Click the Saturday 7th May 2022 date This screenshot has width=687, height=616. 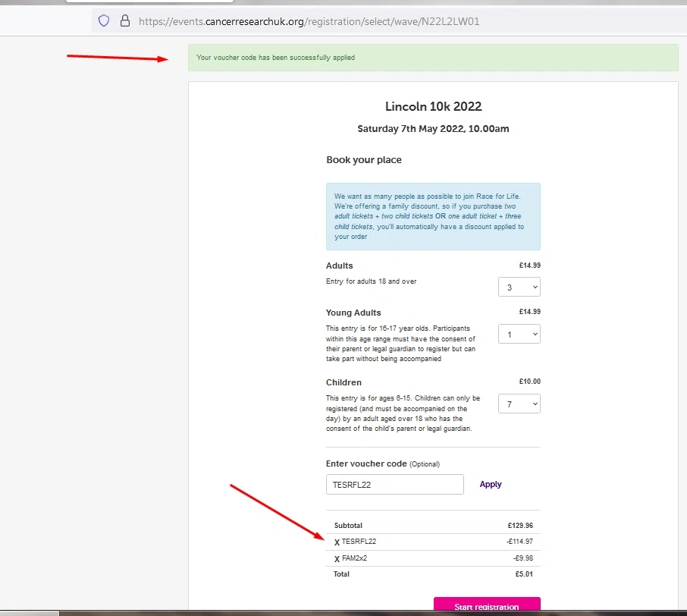433,129
